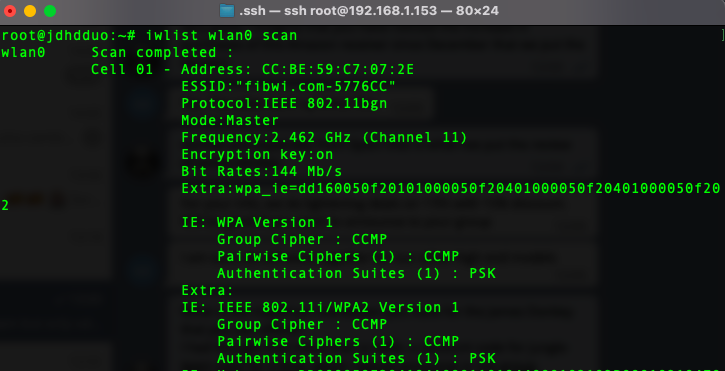The height and width of the screenshot is (371, 725).
Task: Click the first "Authentication Suites (1) : PSK" line
Action: (356, 273)
